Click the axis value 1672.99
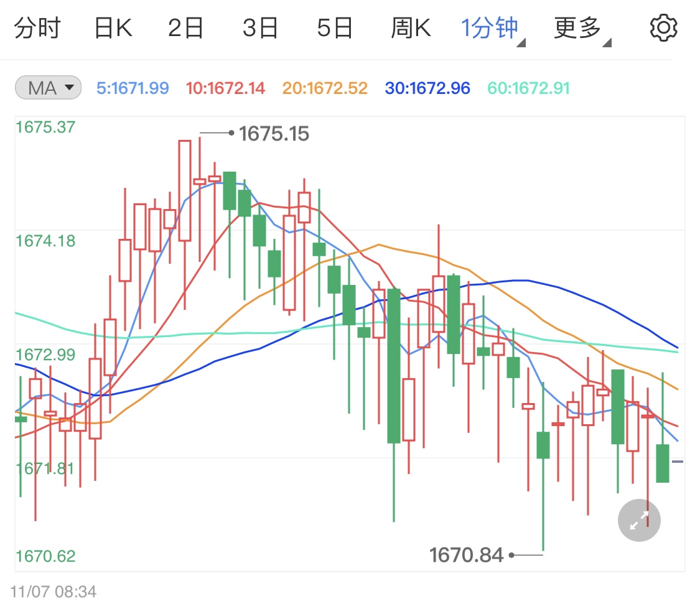 (x=45, y=355)
